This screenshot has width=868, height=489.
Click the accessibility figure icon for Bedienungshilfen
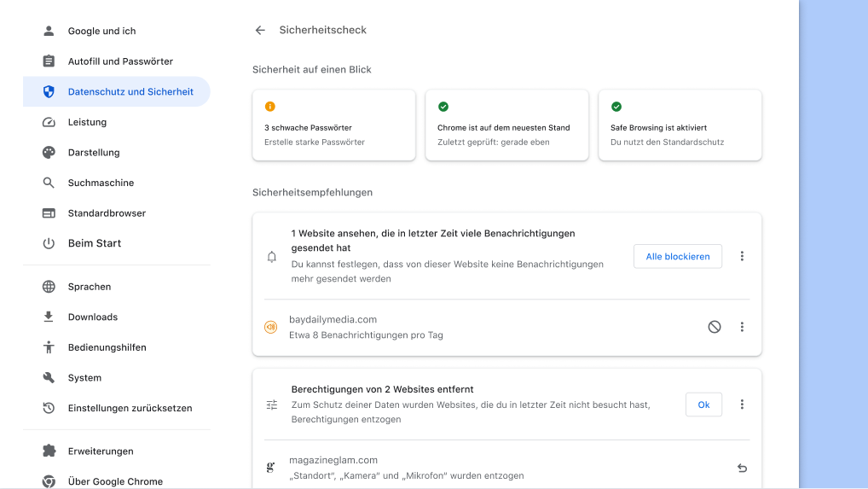[x=49, y=347]
